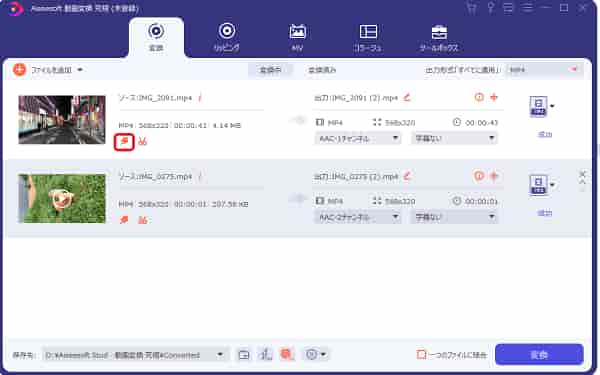600x375 pixels.
Task: Click the orange add file plus icon
Action: coord(20,70)
